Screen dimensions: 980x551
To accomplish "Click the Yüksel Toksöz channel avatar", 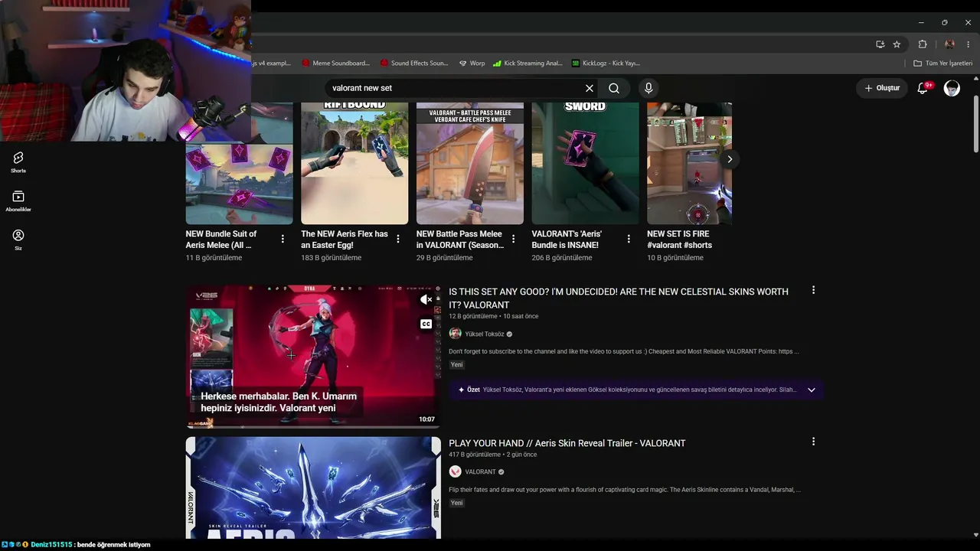I will (x=455, y=334).
